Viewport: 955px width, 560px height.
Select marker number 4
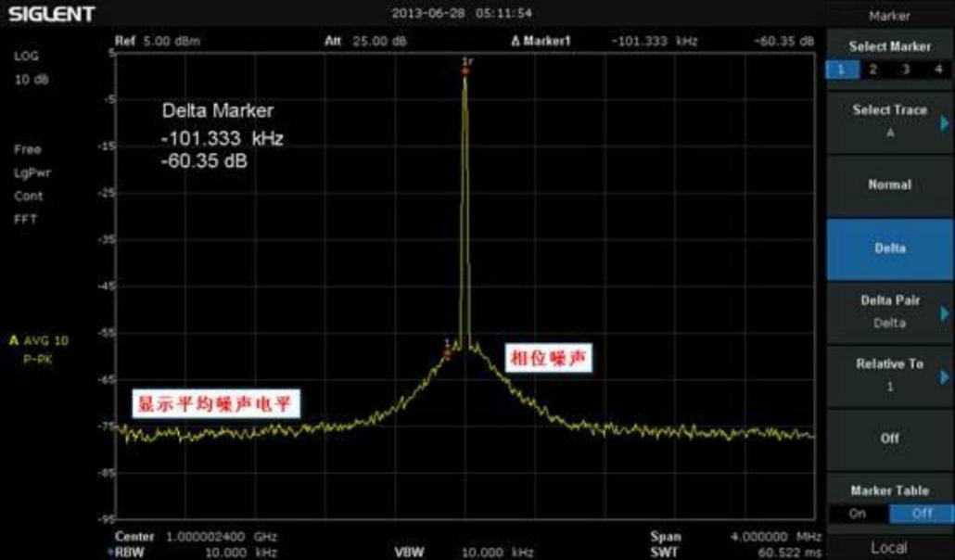(x=938, y=70)
